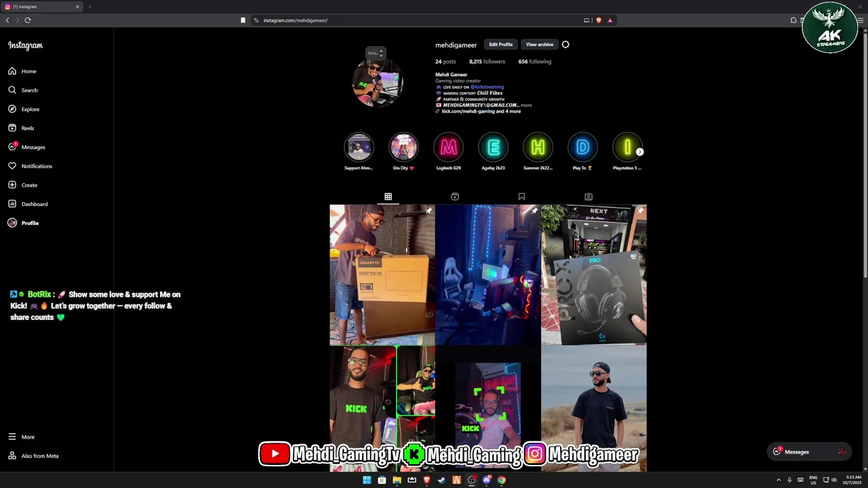Screen dimensions: 868x488
Task: Open Notifications heart item
Action: click(x=30, y=166)
